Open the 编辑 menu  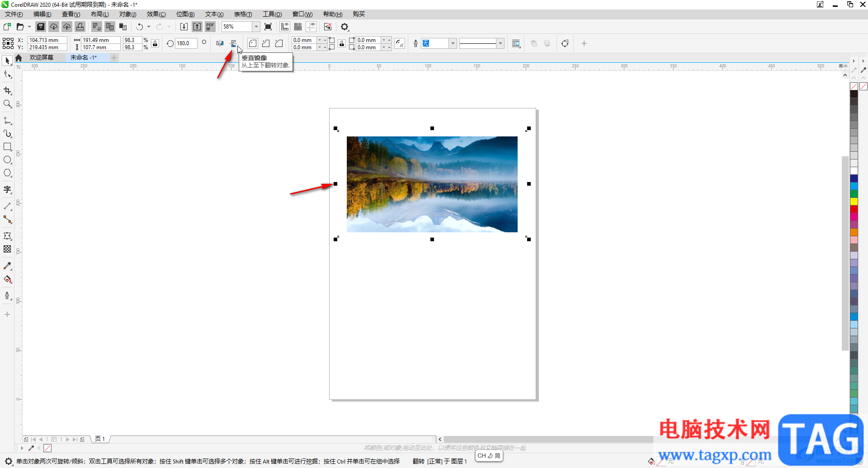[x=42, y=14]
